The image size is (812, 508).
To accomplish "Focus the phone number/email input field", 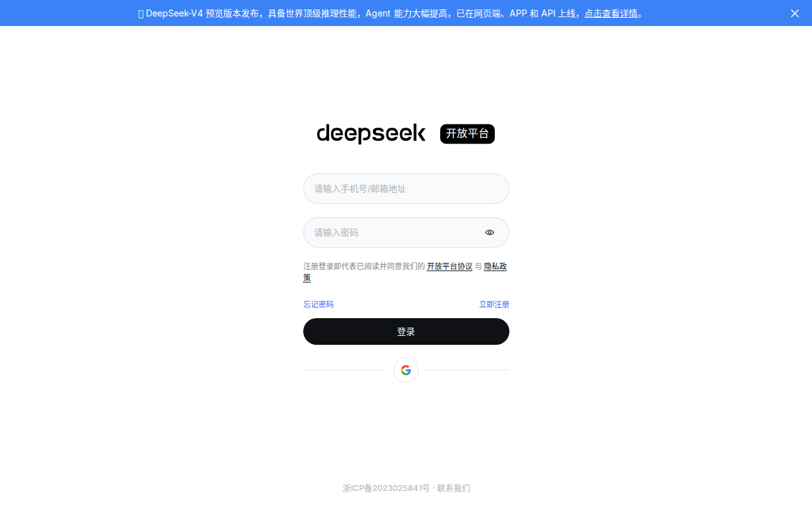I will [406, 189].
